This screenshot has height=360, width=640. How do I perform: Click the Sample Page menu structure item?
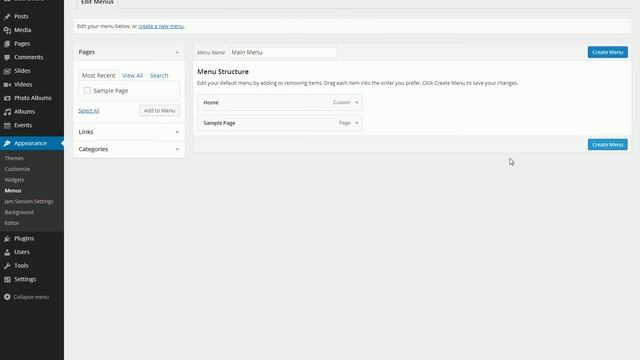(280, 123)
